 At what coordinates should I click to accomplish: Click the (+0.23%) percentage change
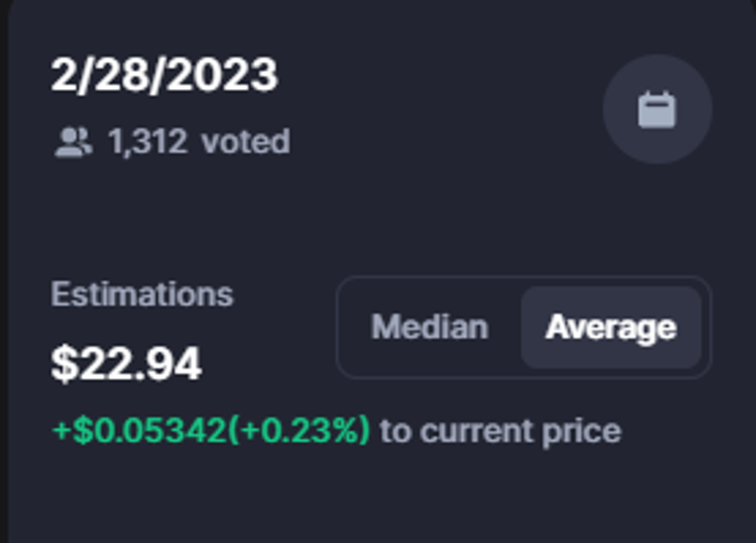point(299,430)
